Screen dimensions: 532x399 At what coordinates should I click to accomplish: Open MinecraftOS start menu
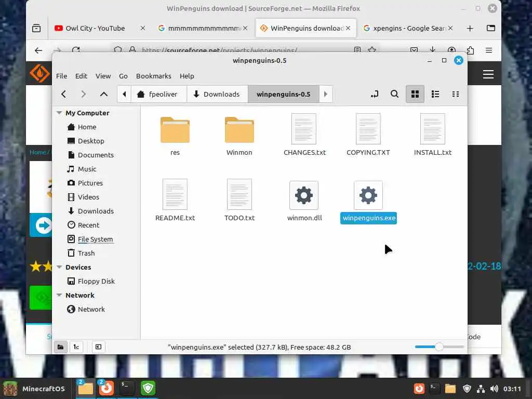(x=34, y=389)
